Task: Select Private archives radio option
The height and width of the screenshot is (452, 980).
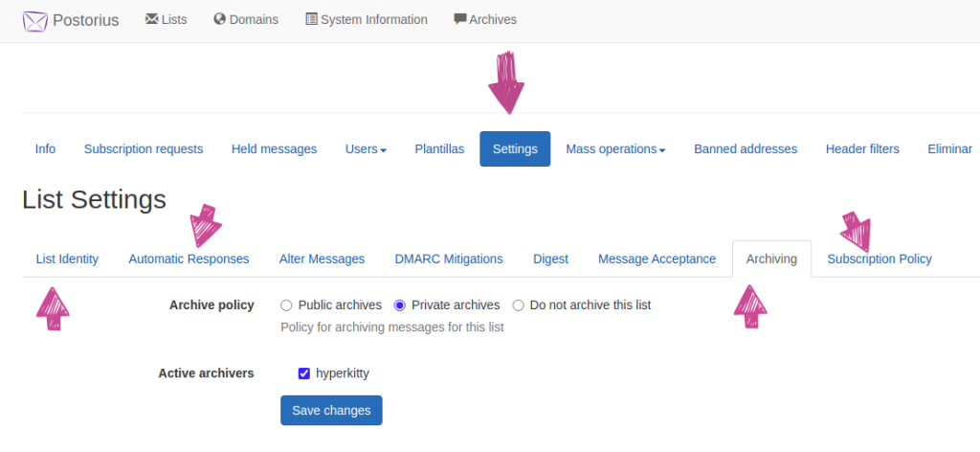Action: click(x=399, y=305)
